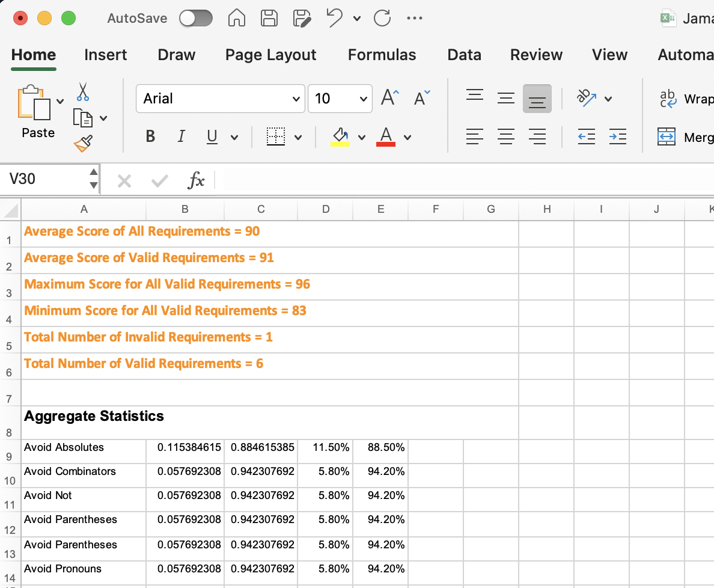The image size is (714, 588).
Task: Click the Borders icon
Action: [275, 136]
